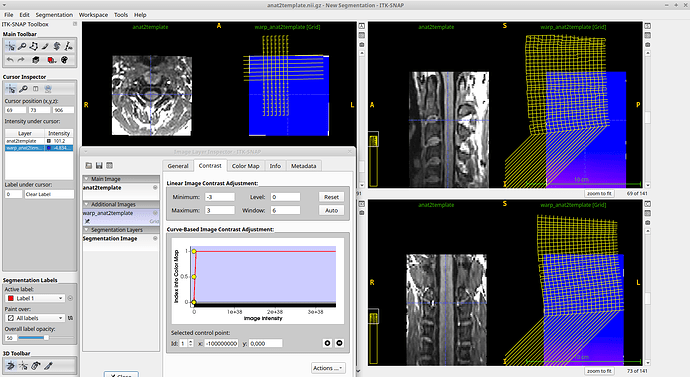Select the Snake segmentation tool
Image resolution: width=690 pixels, height=377 pixels.
point(57,46)
